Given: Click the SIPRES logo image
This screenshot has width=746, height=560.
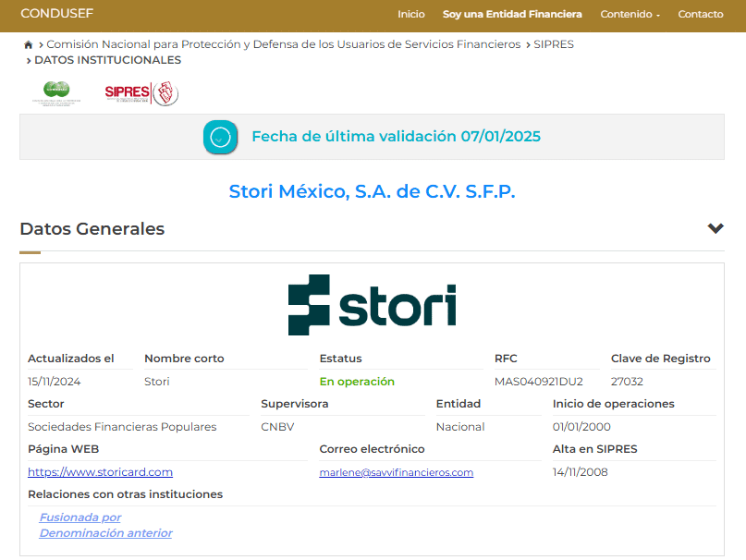Looking at the screenshot, I should pyautogui.click(x=141, y=92).
